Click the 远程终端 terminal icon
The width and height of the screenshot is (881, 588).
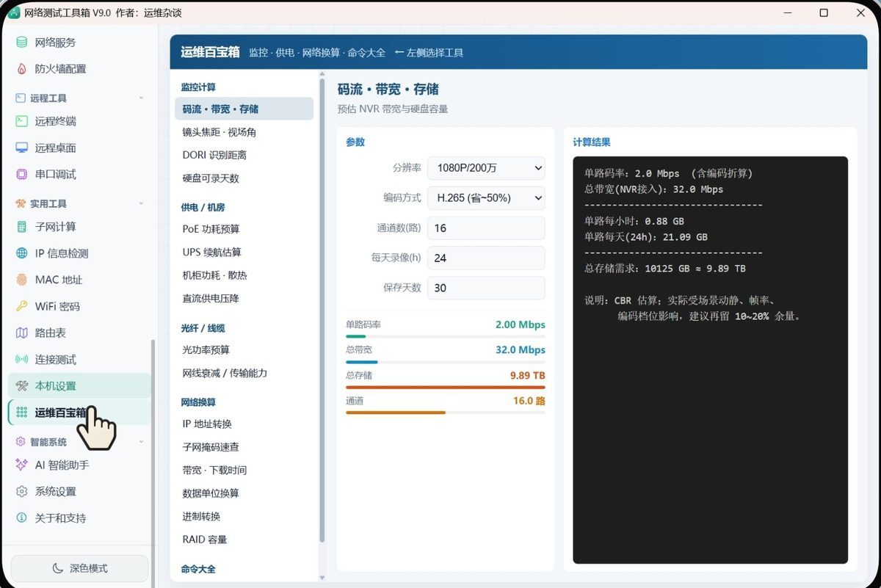pos(22,121)
